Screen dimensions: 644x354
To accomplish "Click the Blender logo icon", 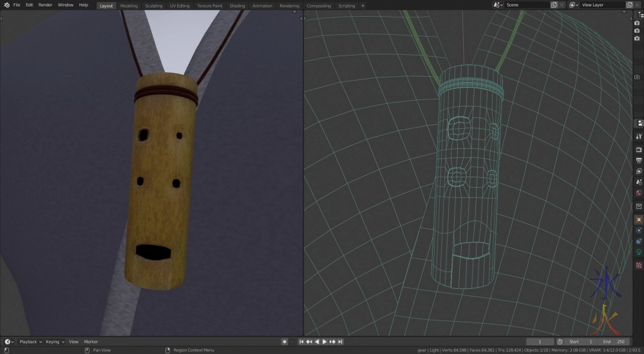I will pos(6,5).
